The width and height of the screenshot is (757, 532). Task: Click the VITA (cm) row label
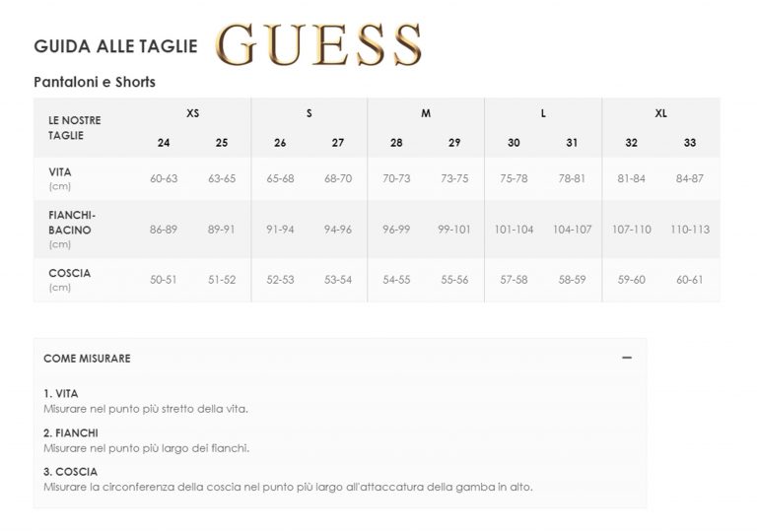click(60, 177)
